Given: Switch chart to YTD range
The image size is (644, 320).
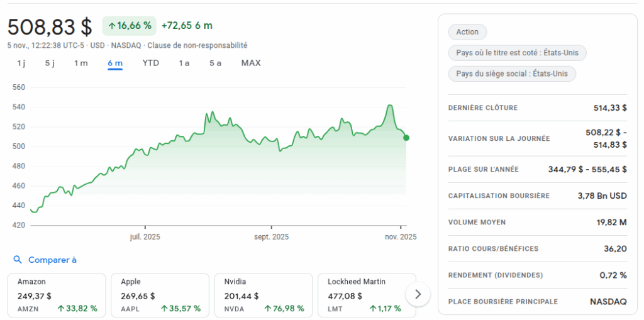Looking at the screenshot, I should [x=151, y=63].
